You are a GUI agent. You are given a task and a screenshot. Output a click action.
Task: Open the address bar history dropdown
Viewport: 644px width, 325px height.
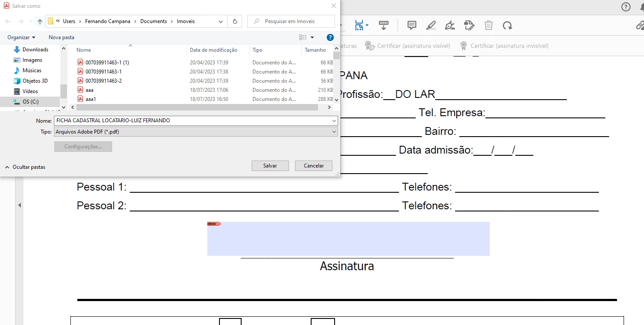[221, 21]
